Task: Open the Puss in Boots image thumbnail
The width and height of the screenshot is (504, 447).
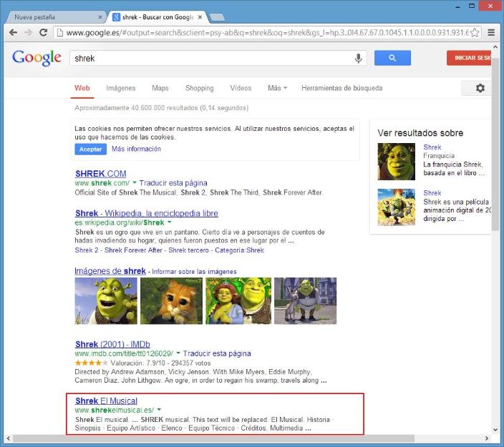Action: pyautogui.click(x=172, y=301)
